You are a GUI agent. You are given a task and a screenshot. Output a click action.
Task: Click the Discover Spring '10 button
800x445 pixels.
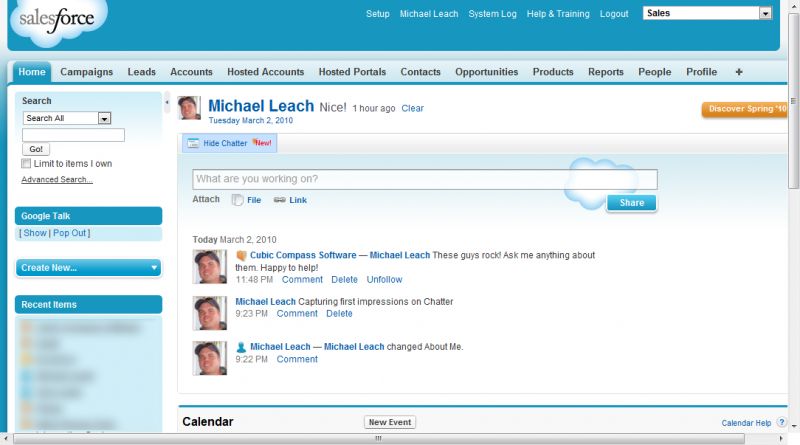coord(744,109)
